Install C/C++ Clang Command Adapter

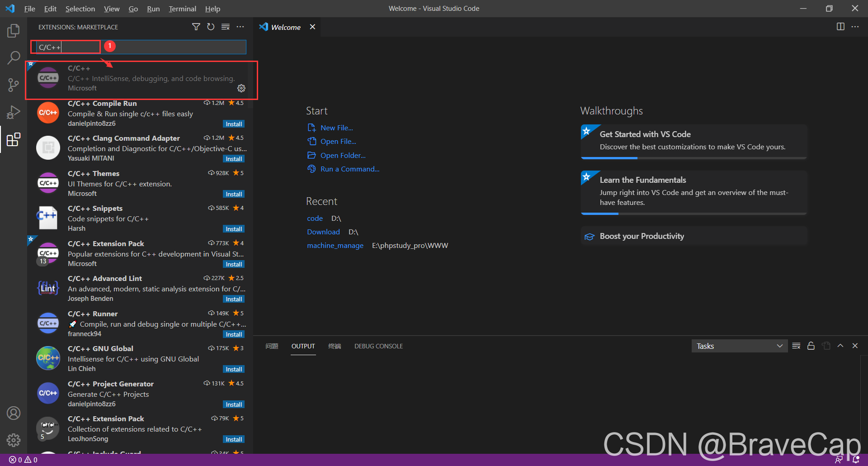coord(234,159)
